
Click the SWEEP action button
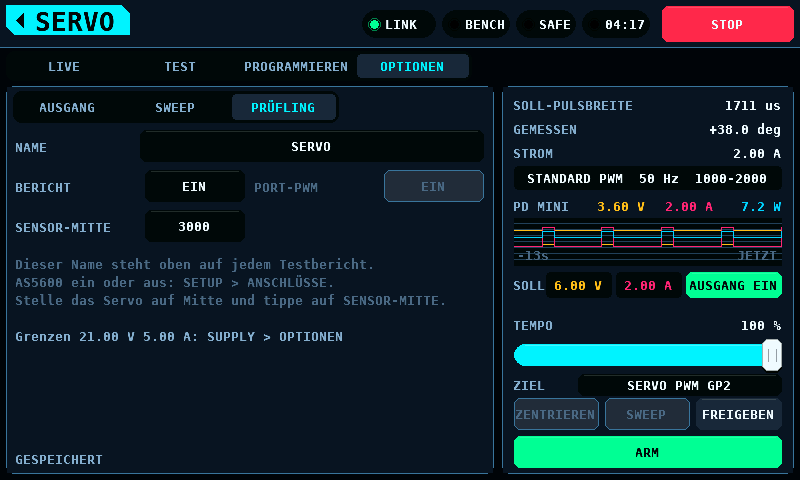point(647,414)
